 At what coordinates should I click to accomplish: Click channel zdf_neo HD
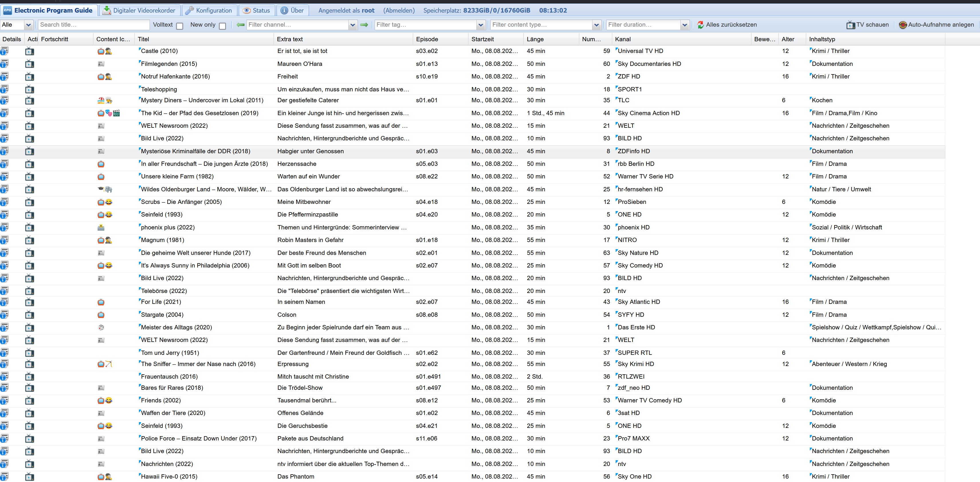click(634, 388)
